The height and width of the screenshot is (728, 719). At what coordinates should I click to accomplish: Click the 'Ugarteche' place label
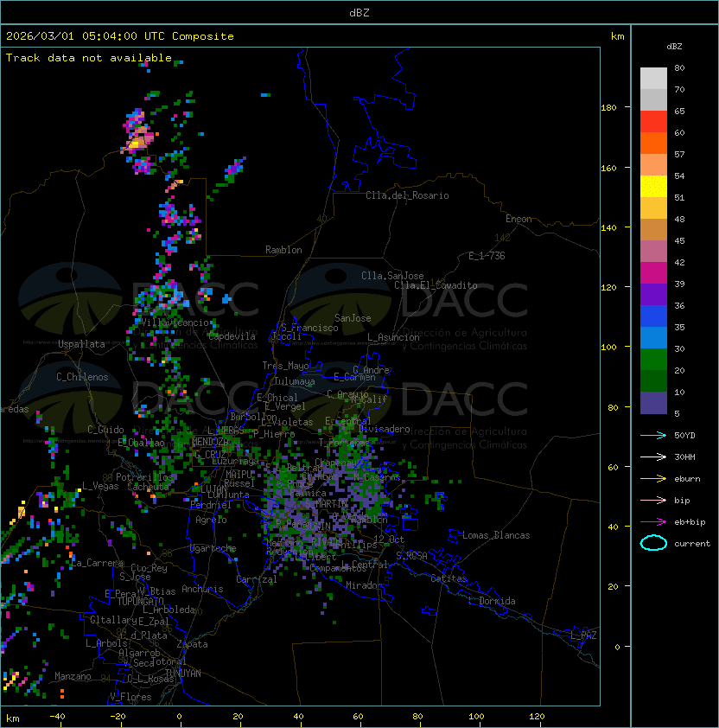(213, 548)
